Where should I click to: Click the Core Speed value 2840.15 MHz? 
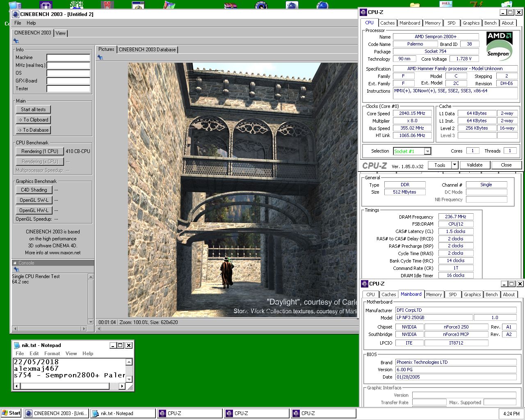412,114
